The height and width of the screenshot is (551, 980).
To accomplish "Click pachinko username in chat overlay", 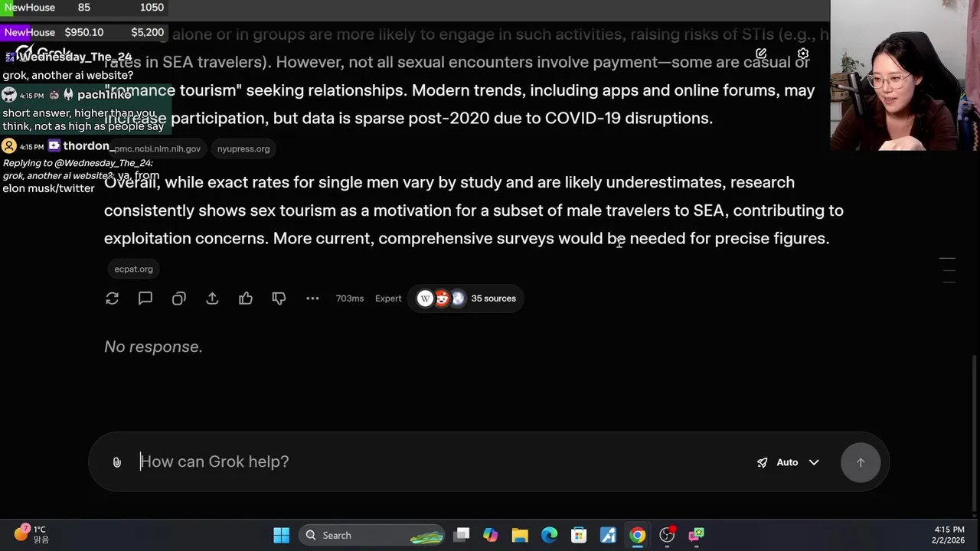I will [x=104, y=95].
